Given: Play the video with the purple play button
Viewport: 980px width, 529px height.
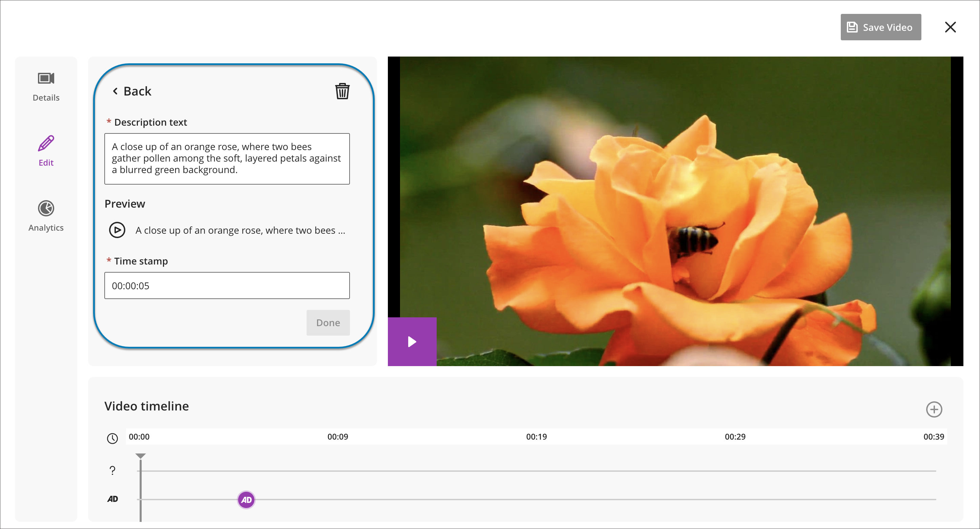Looking at the screenshot, I should tap(412, 341).
